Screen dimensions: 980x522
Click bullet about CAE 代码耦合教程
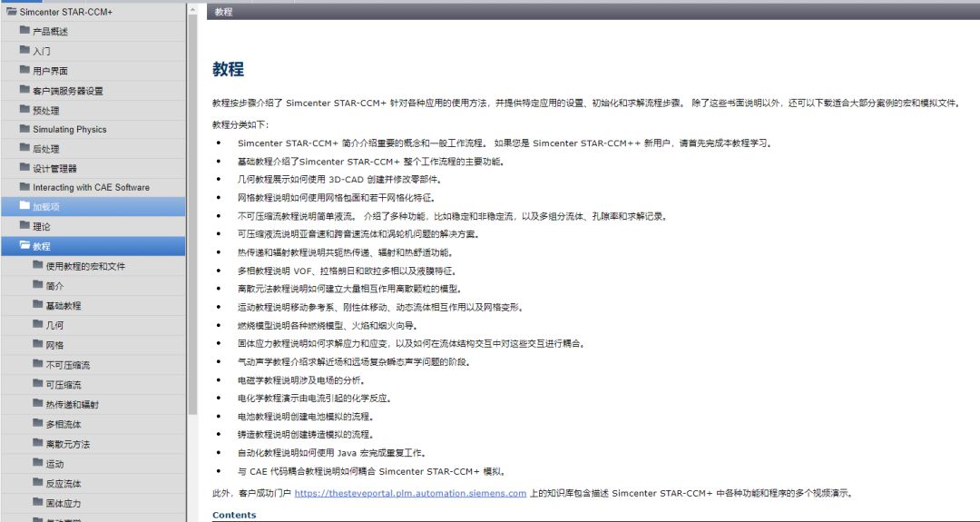point(371,471)
